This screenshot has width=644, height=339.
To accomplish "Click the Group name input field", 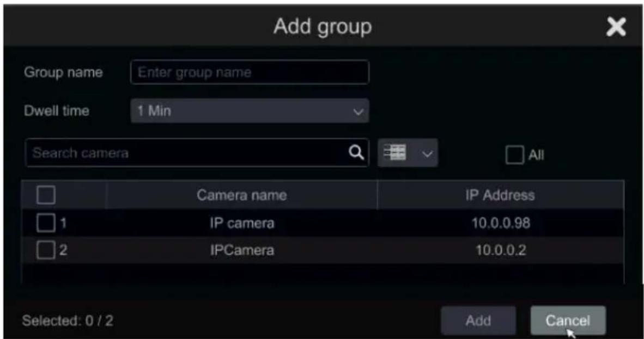I will (x=250, y=72).
